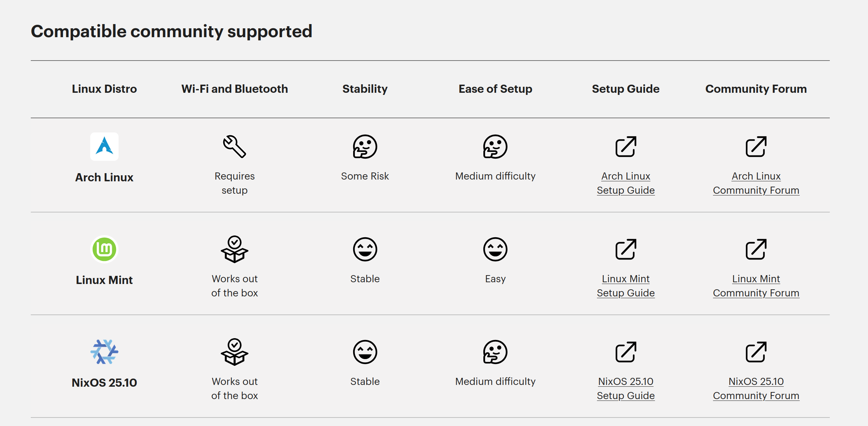Click external link icon above Linux Mint Community Forum
The width and height of the screenshot is (868, 426).
pyautogui.click(x=756, y=249)
